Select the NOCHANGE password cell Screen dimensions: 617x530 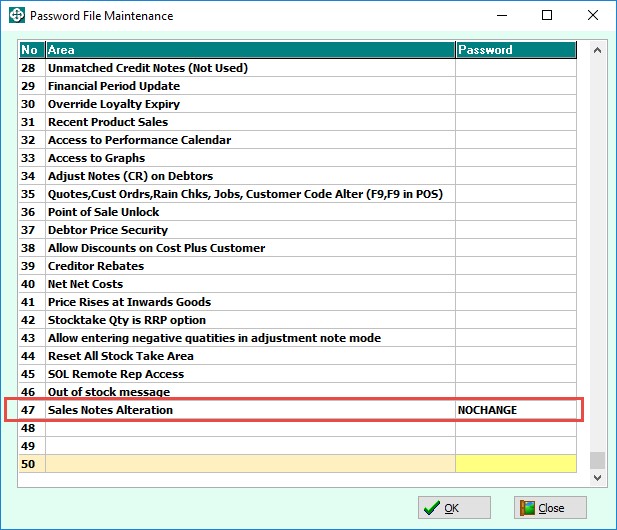[516, 410]
